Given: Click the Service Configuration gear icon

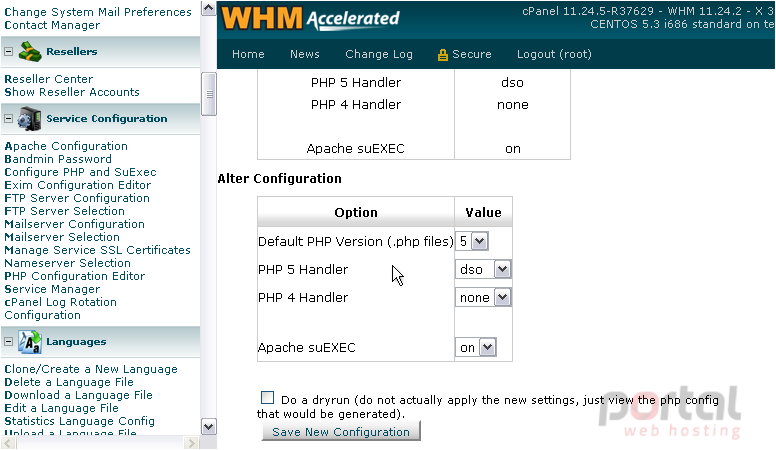Looking at the screenshot, I should coord(29,119).
